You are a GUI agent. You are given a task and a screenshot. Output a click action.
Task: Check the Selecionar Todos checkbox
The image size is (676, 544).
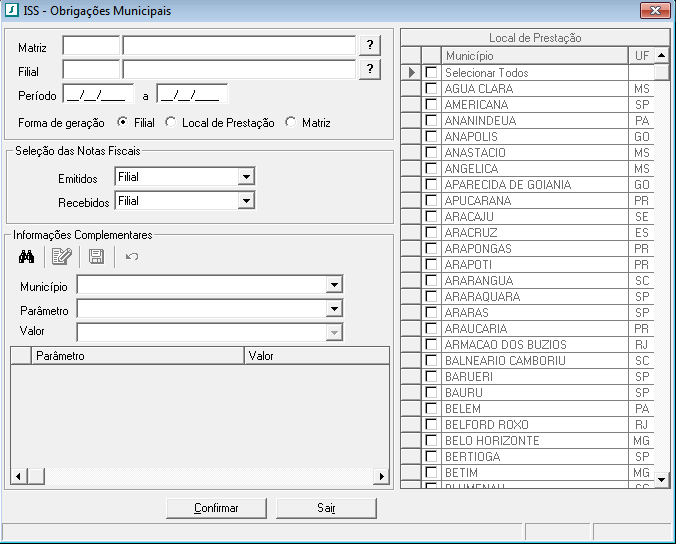431,73
